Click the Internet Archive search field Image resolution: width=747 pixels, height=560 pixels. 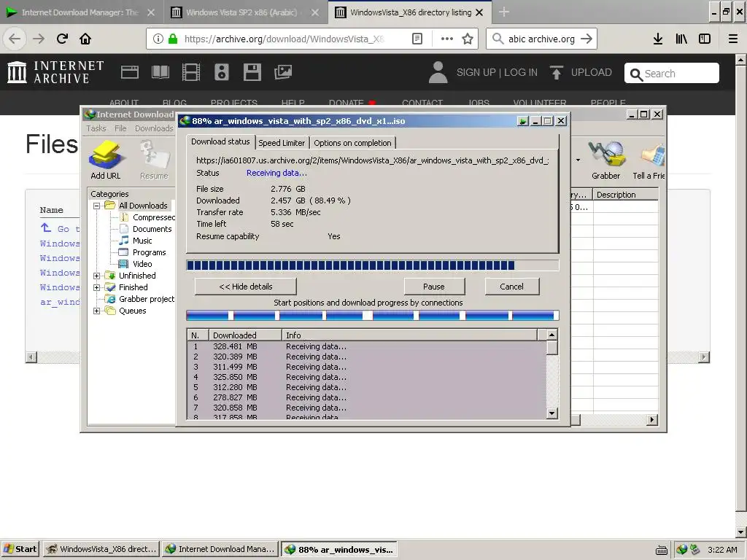tap(671, 74)
